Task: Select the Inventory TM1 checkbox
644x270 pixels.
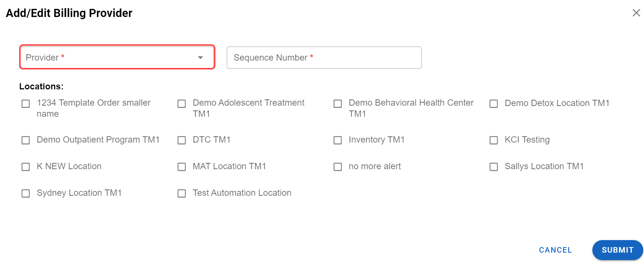Action: [x=338, y=140]
